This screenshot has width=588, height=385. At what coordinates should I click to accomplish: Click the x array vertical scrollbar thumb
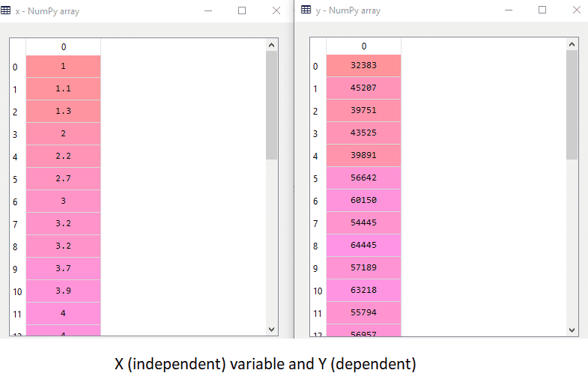(x=271, y=105)
